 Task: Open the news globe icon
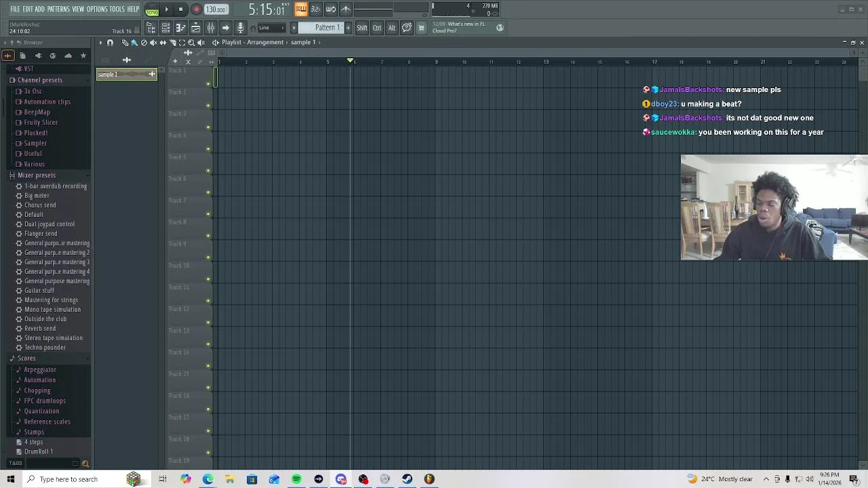pos(500,28)
